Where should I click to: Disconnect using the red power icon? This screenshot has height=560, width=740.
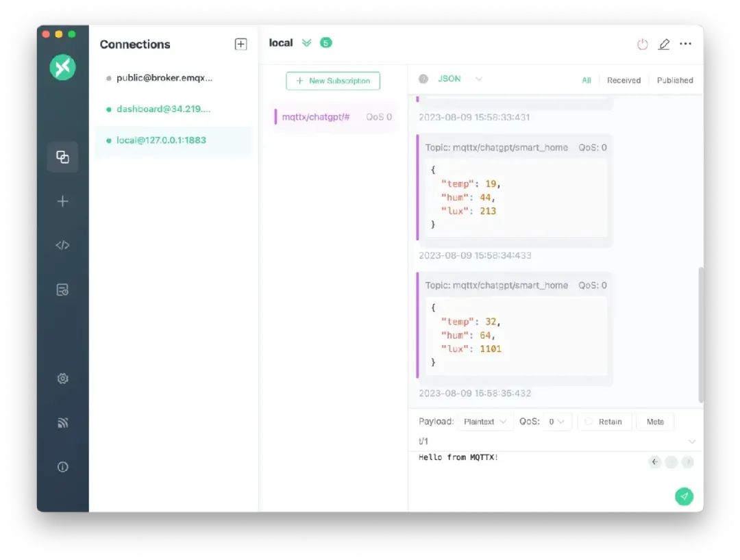[x=642, y=44]
